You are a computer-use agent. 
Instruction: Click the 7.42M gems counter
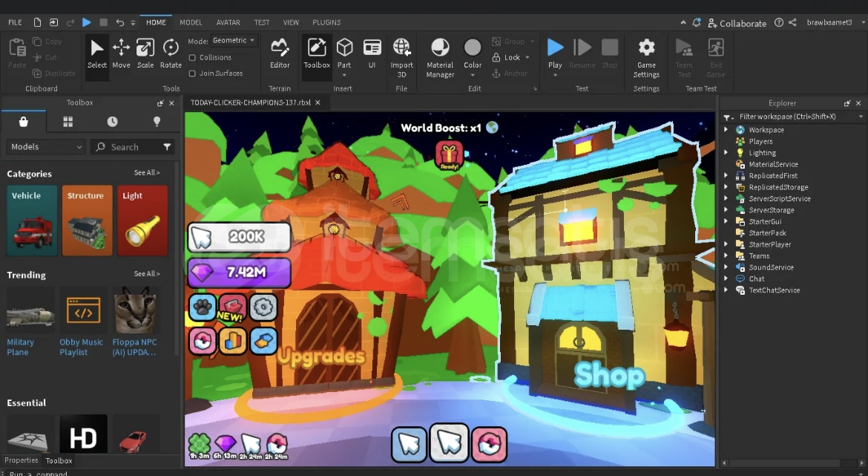tap(239, 273)
